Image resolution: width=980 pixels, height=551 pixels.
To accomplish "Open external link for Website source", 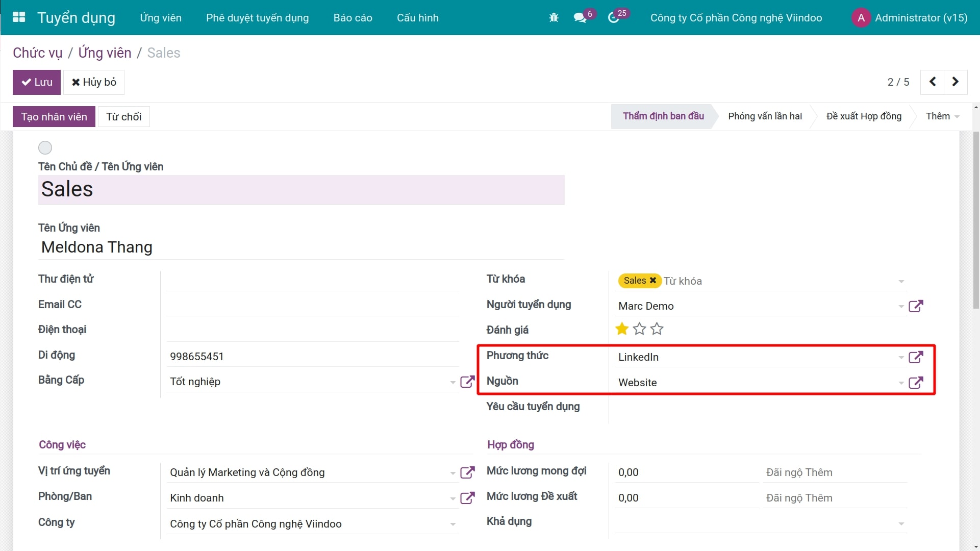I will [916, 383].
